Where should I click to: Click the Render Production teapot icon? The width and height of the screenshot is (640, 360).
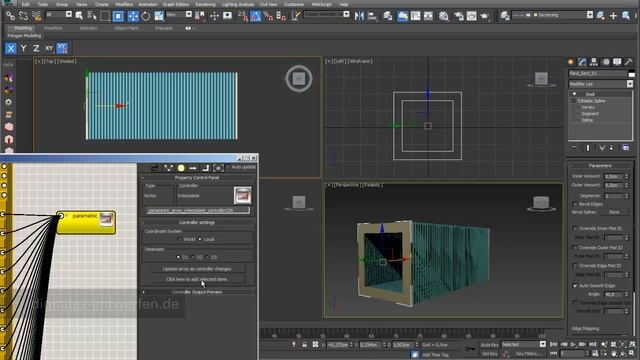(484, 16)
